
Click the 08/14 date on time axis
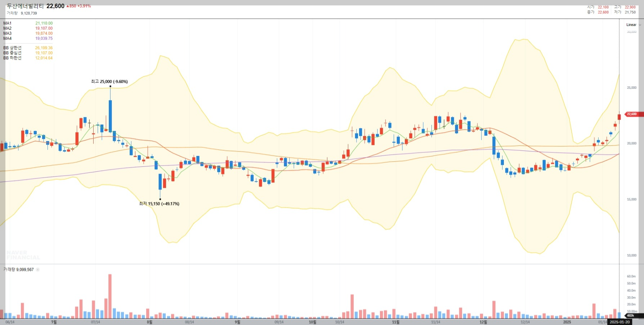tap(189, 322)
